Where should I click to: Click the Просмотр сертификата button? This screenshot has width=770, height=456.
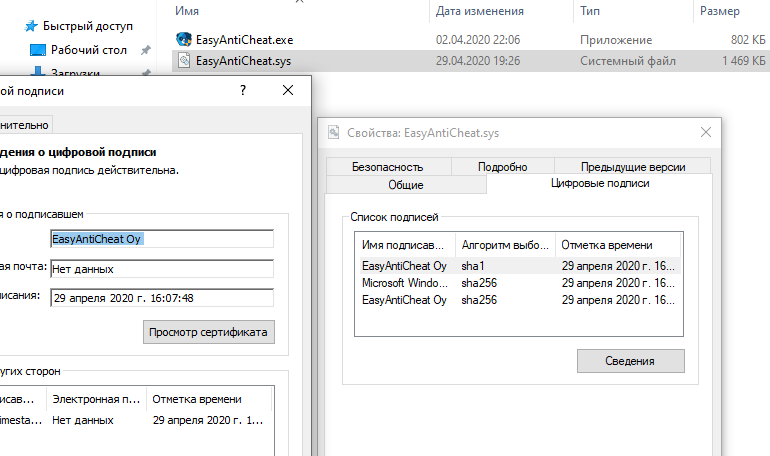[208, 332]
